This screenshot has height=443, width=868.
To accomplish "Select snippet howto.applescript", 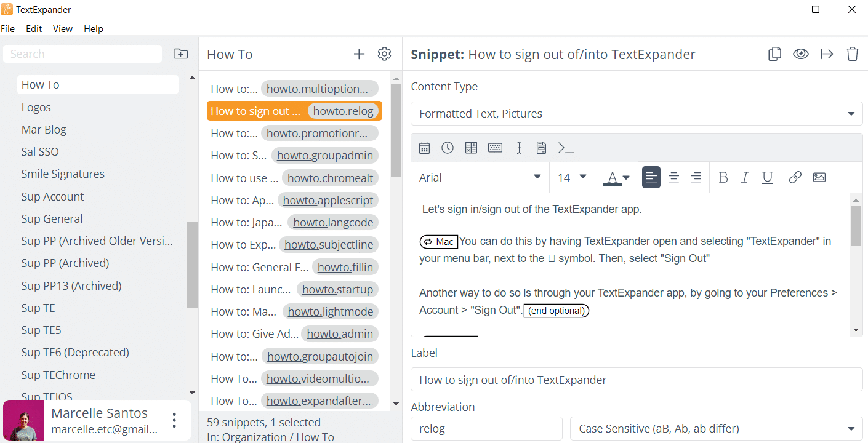I will coord(294,200).
